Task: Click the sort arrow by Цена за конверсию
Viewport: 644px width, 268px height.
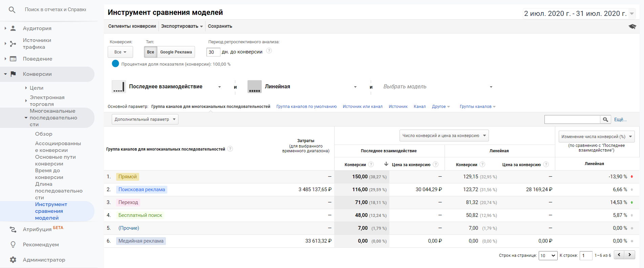Action: pyautogui.click(x=386, y=164)
